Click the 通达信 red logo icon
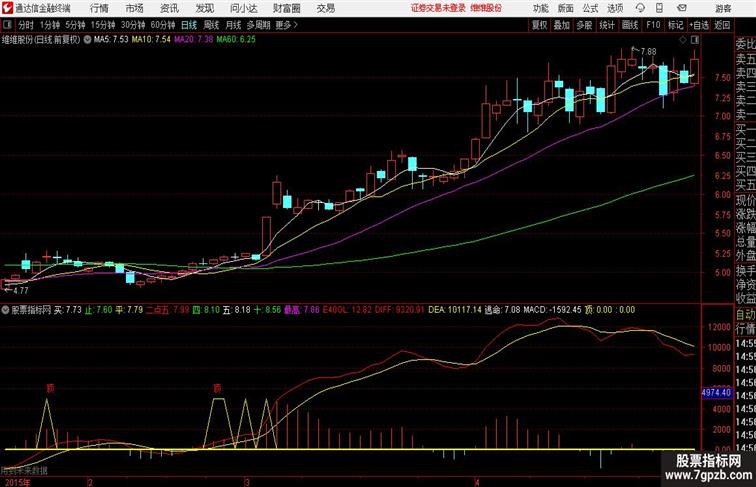Viewport: 756px width, 487px height. [x=7, y=8]
